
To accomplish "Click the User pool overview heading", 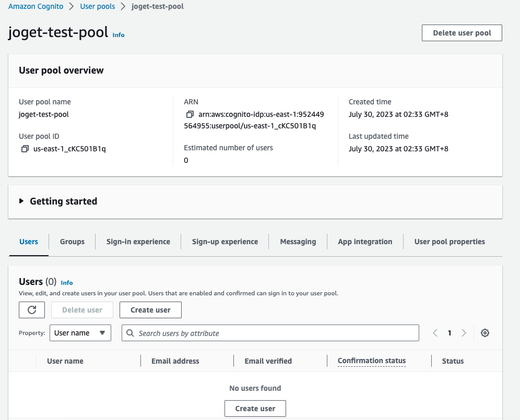I will point(62,70).
